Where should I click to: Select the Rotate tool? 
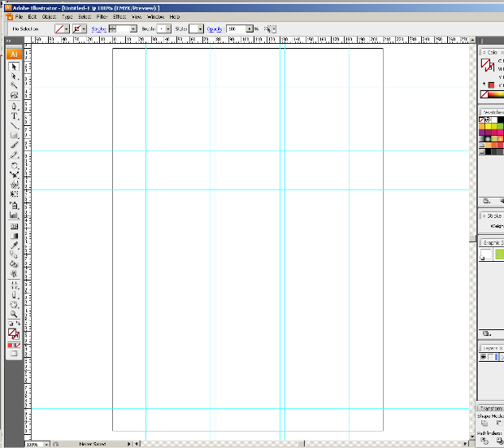(14, 166)
